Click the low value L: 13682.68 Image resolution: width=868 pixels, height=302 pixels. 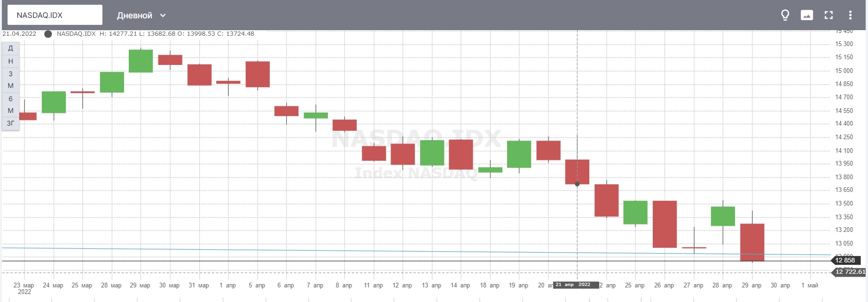click(x=157, y=34)
